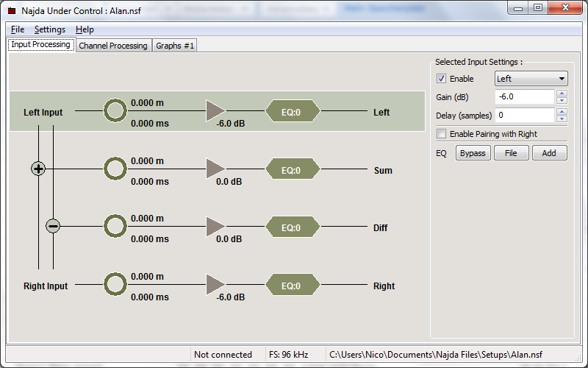Open the Settings menu
588x368 pixels.
[x=50, y=29]
